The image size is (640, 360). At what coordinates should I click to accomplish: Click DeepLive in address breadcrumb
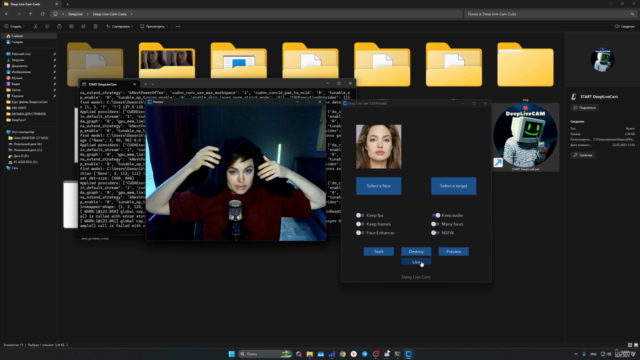[76, 14]
